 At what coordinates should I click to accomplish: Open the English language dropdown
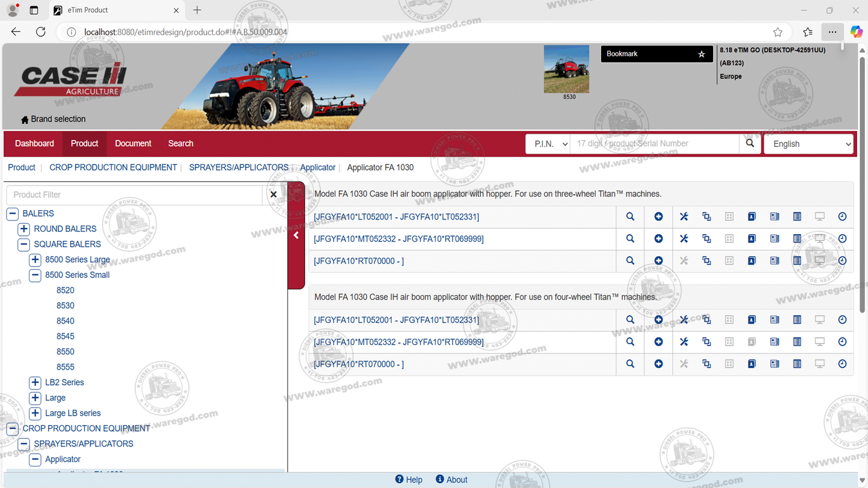[x=809, y=144]
